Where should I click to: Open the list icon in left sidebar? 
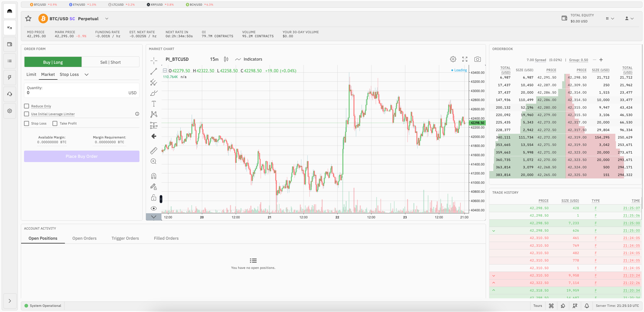coord(9,61)
